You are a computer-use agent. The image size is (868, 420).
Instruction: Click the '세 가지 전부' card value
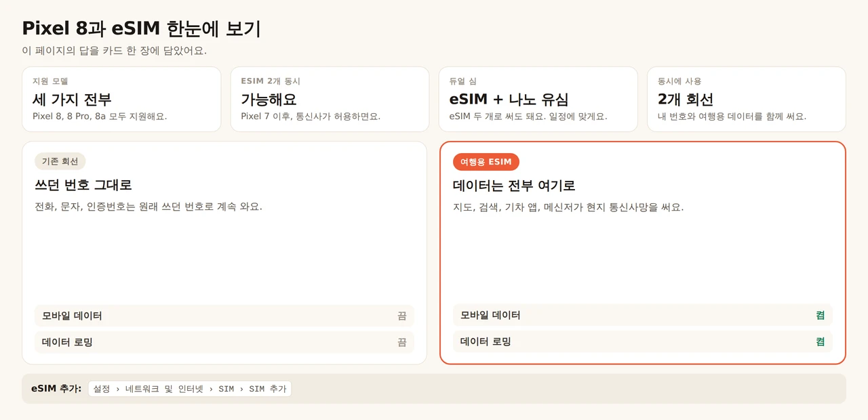point(72,100)
